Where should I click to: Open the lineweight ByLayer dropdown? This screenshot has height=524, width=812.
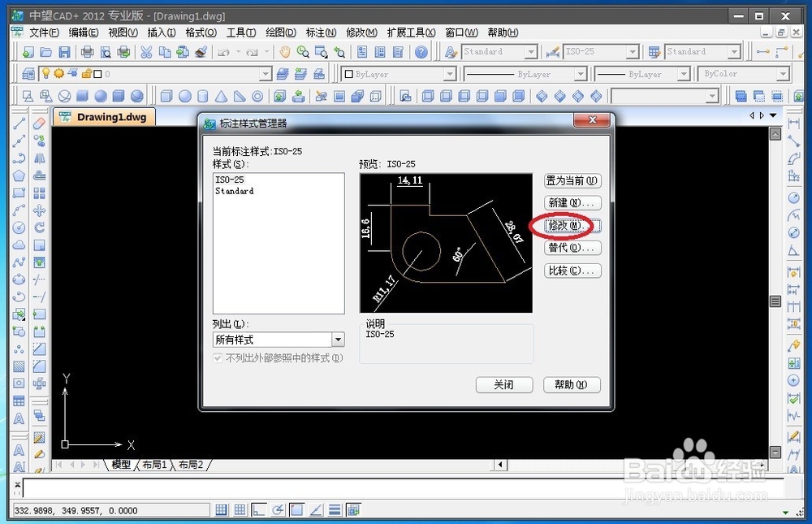[x=684, y=74]
